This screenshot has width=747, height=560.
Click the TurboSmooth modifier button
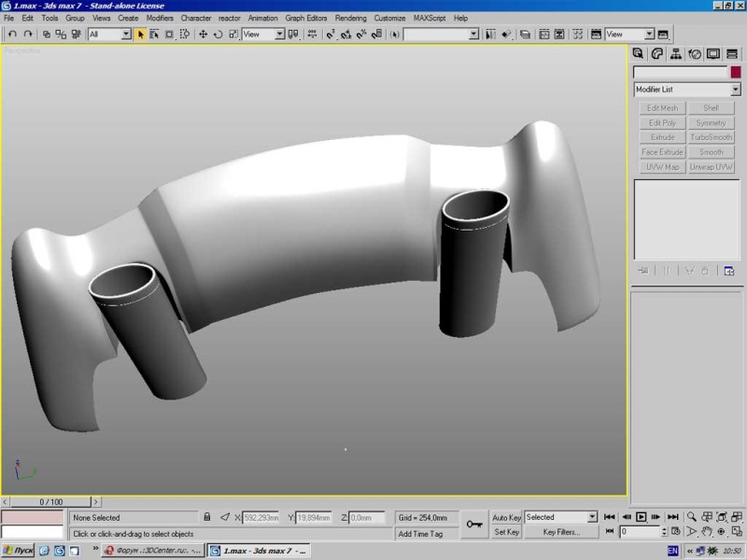tap(711, 137)
